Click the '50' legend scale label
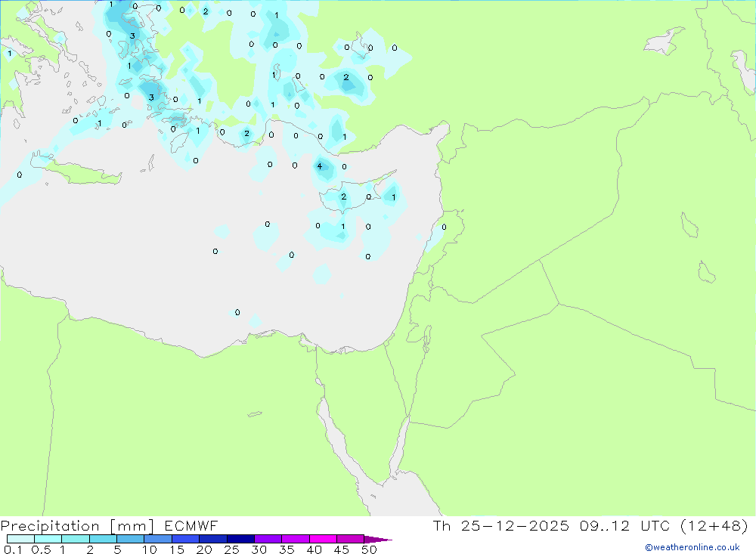 tap(369, 549)
